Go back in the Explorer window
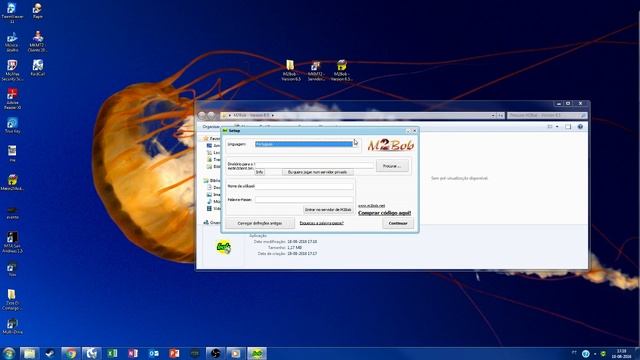 tap(202, 116)
